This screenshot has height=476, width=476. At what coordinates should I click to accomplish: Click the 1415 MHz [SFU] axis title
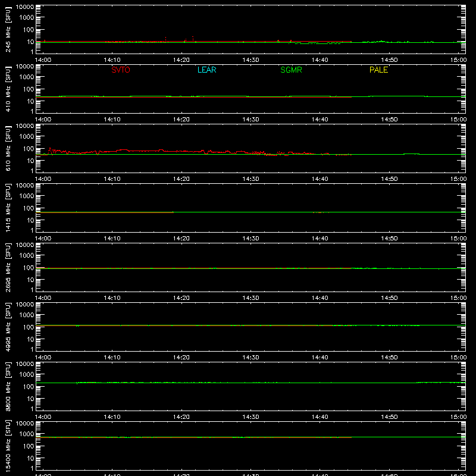click(x=8, y=208)
